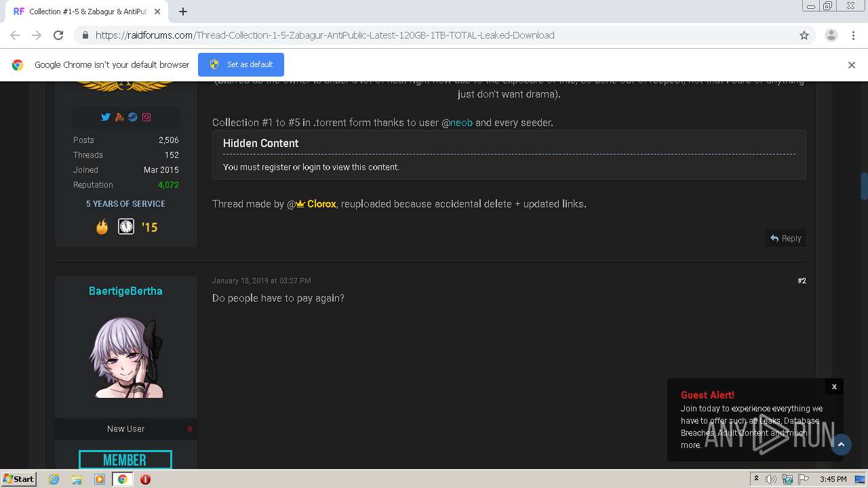Open the media player taskbar icon
The height and width of the screenshot is (488, 868).
[x=100, y=479]
